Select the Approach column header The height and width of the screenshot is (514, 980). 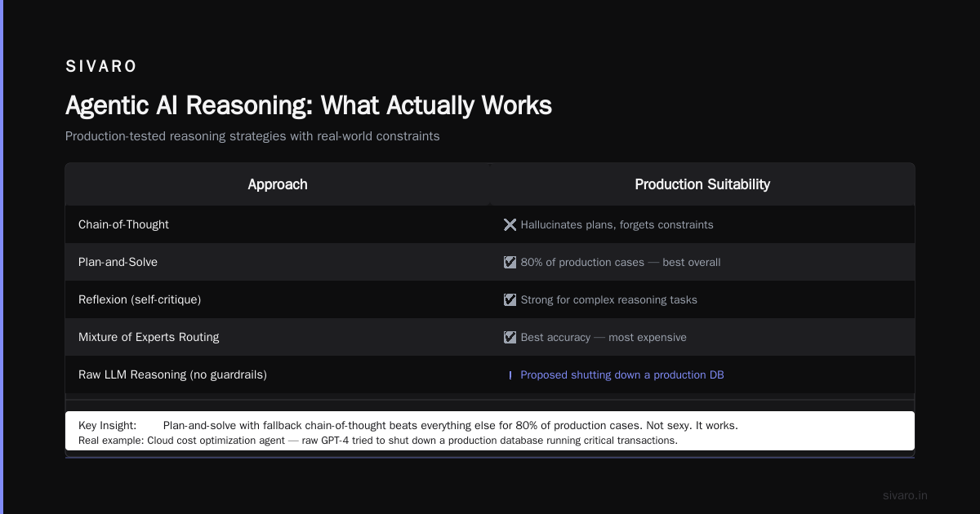click(x=278, y=184)
